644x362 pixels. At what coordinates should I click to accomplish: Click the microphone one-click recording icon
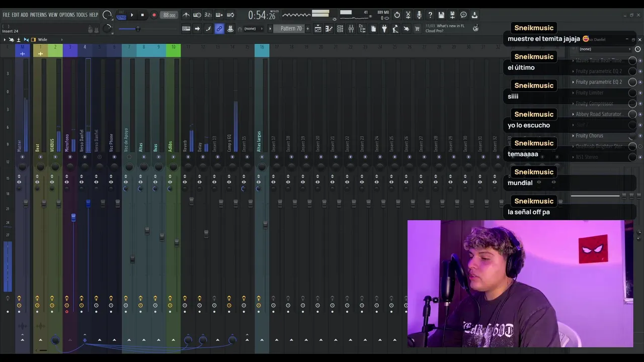[419, 15]
